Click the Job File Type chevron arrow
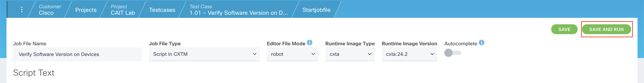This screenshot has width=644, height=83. (254, 54)
